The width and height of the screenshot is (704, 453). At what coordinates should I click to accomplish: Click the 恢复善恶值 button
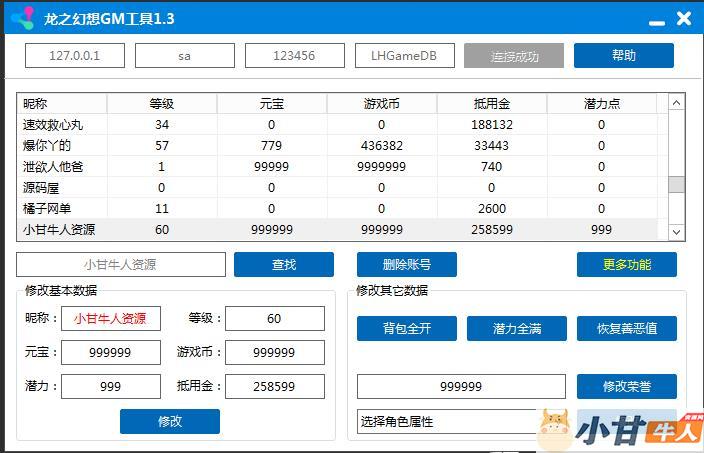pos(626,328)
